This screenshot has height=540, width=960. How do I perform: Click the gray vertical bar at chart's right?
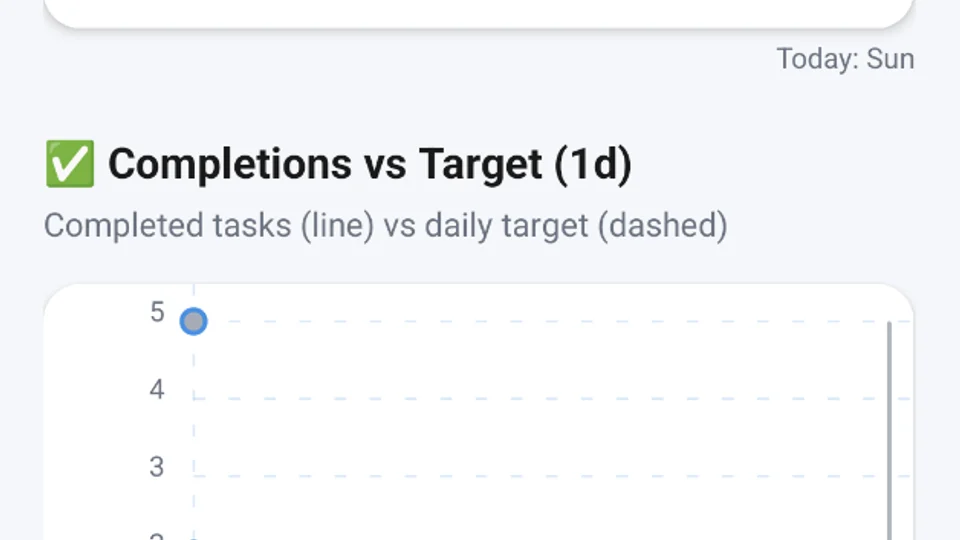(889, 430)
